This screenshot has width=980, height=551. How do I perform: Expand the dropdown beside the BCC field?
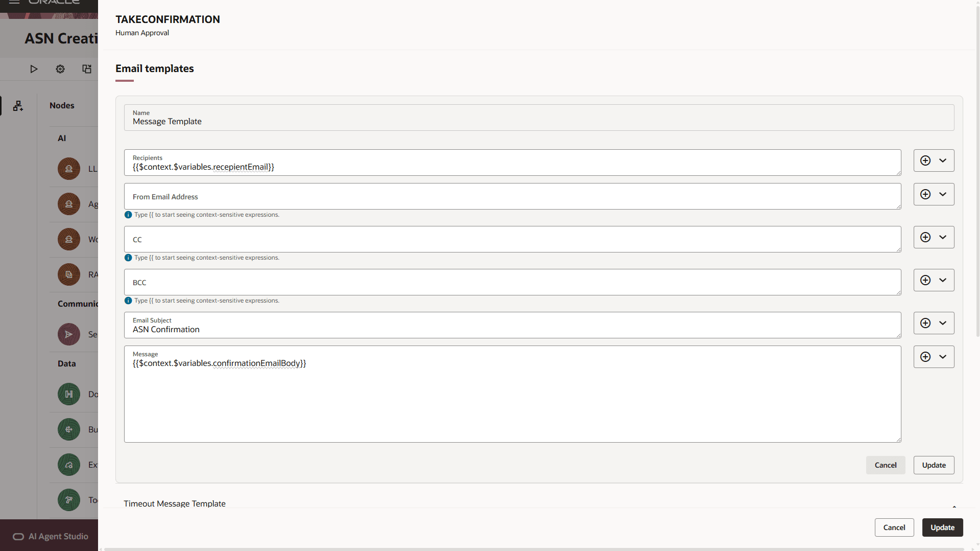pyautogui.click(x=942, y=280)
